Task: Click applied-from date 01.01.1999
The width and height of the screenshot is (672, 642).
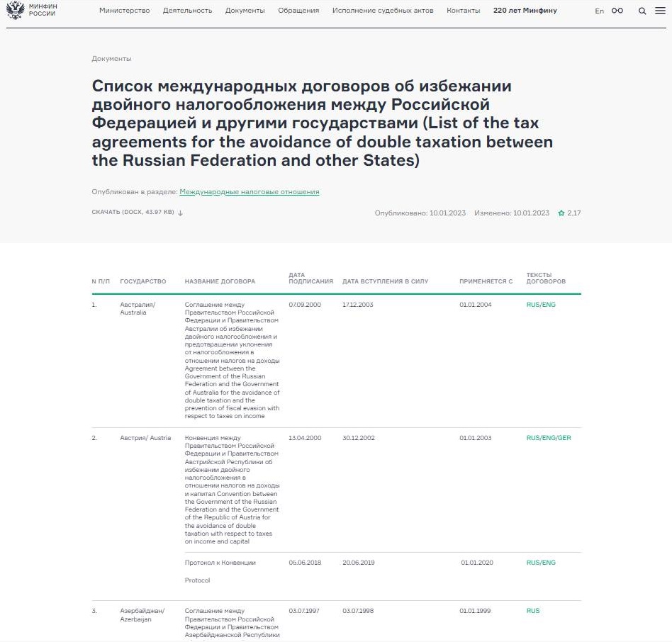Action: [x=475, y=611]
